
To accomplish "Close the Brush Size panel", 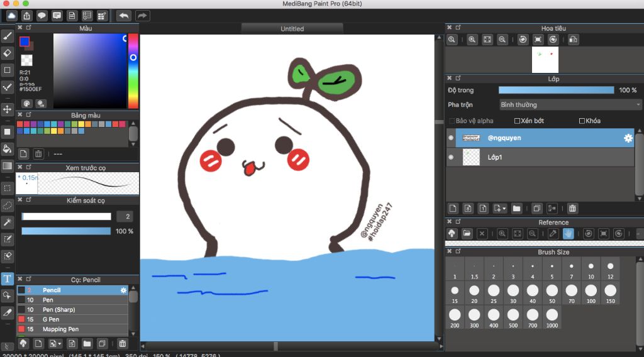I will (449, 251).
